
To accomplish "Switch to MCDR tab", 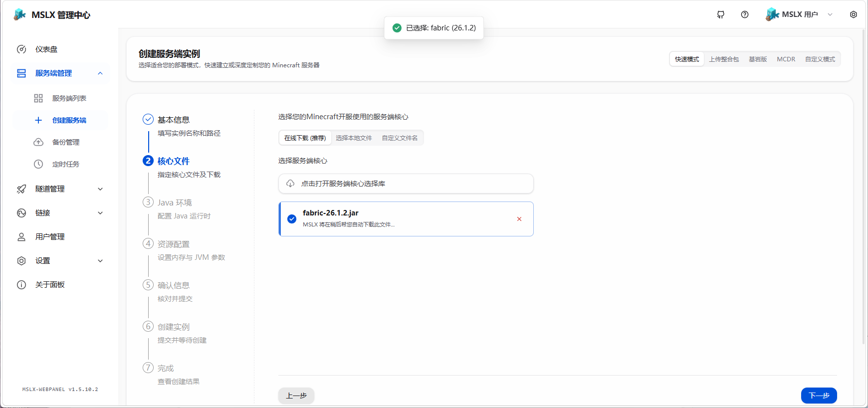I will [786, 59].
